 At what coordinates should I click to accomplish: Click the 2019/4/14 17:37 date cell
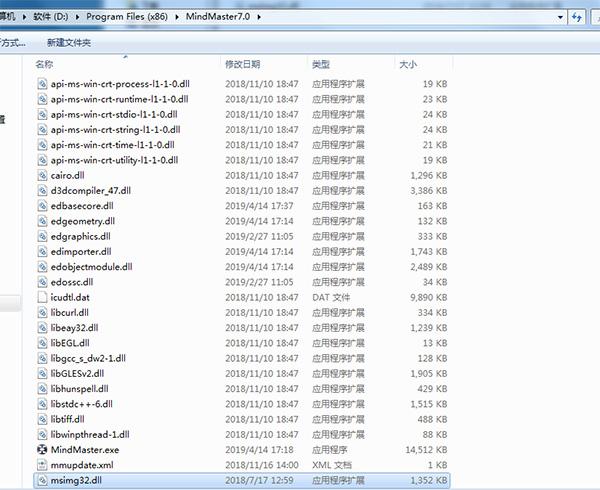point(259,206)
